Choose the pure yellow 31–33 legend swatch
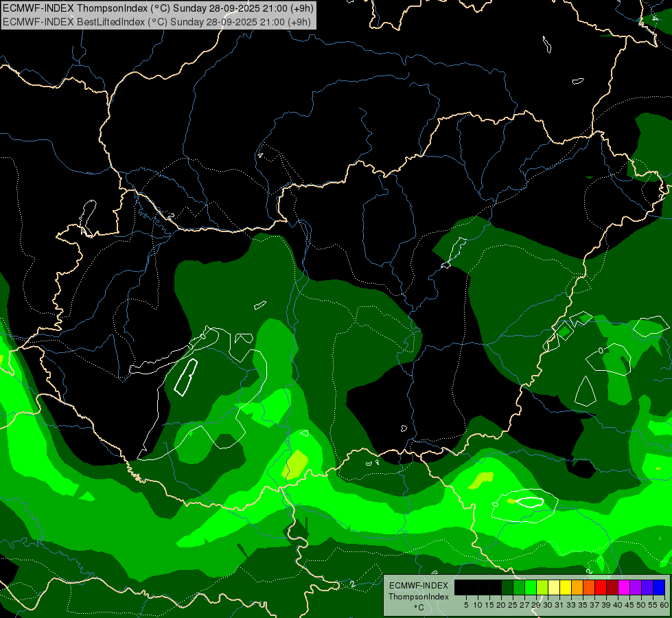This screenshot has height=618, width=672. tap(566, 588)
